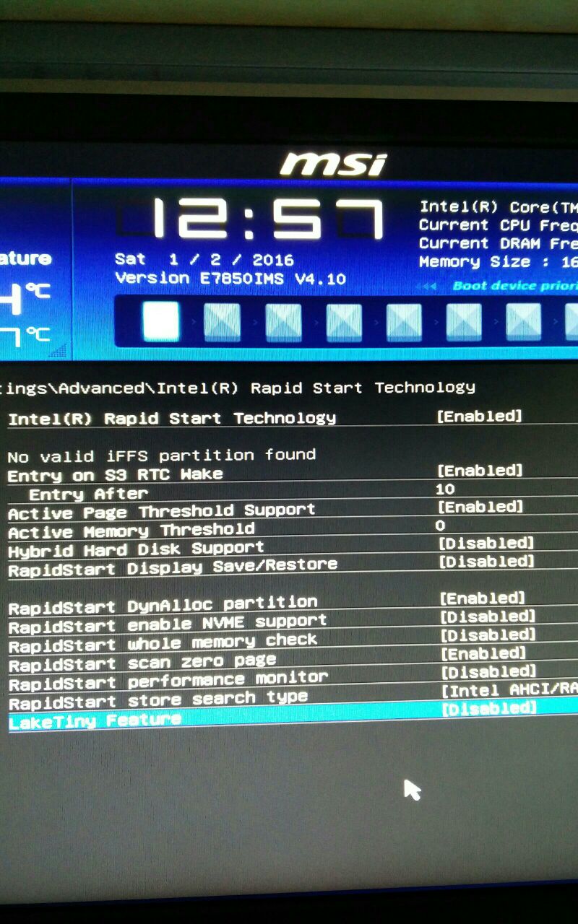Toggle LakeTiny Feature [Disabled] value

tap(488, 708)
